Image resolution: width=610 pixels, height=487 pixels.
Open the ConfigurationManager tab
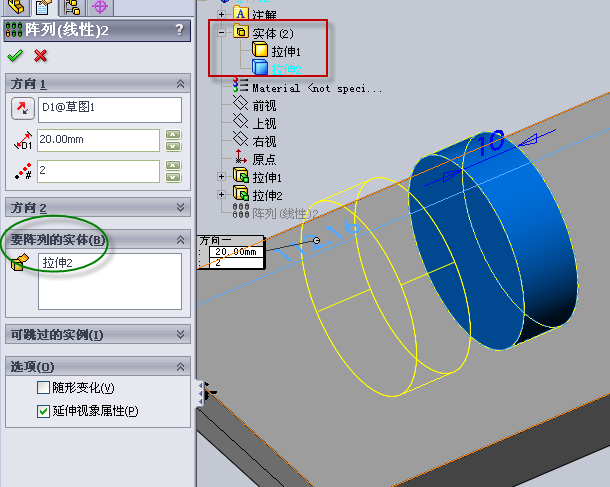[x=72, y=7]
